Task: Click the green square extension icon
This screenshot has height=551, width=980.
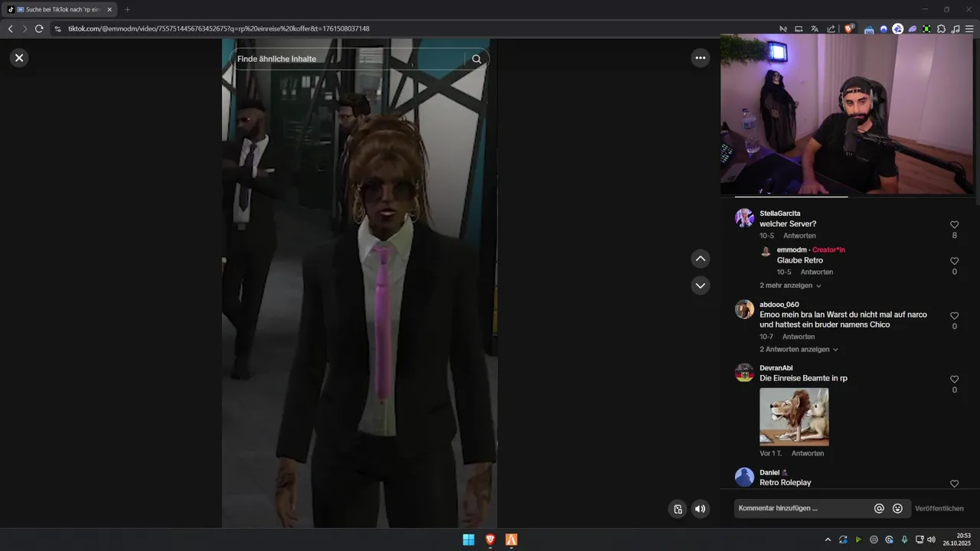Action: [926, 28]
